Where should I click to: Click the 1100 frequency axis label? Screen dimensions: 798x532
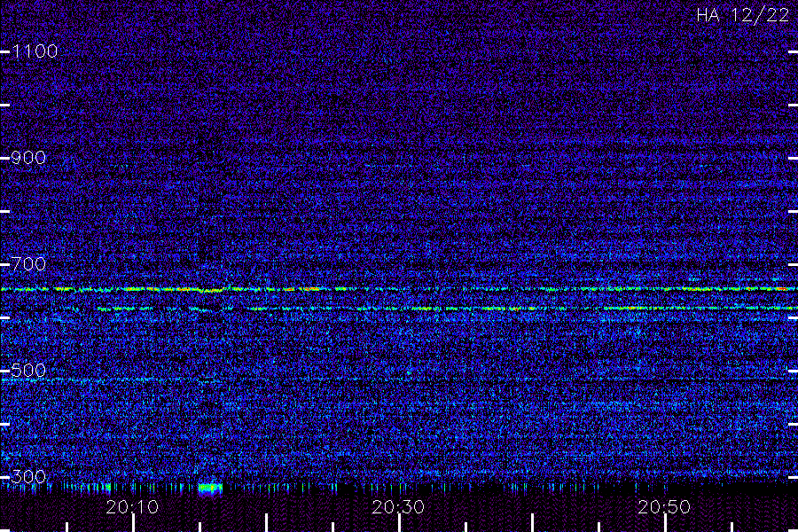tap(35, 51)
